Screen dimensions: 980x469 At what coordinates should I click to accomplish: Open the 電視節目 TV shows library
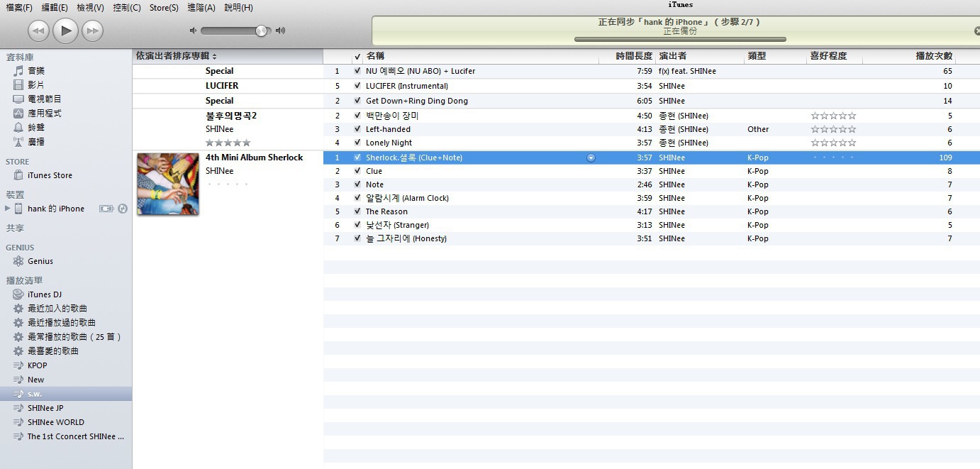click(x=44, y=99)
